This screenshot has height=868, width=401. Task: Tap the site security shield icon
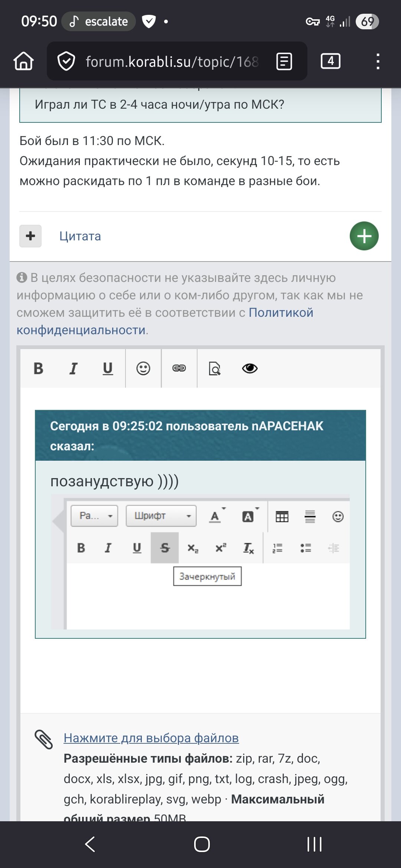[x=66, y=61]
